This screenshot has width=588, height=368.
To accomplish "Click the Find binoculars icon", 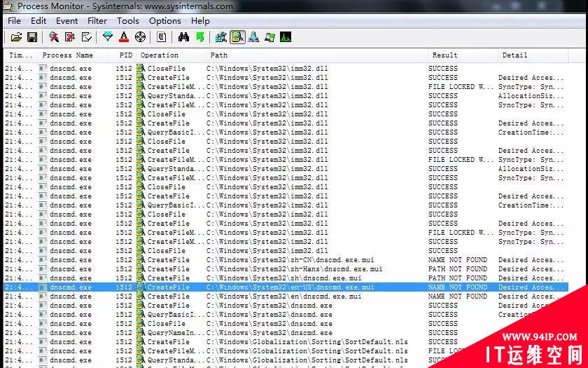I will (183, 37).
